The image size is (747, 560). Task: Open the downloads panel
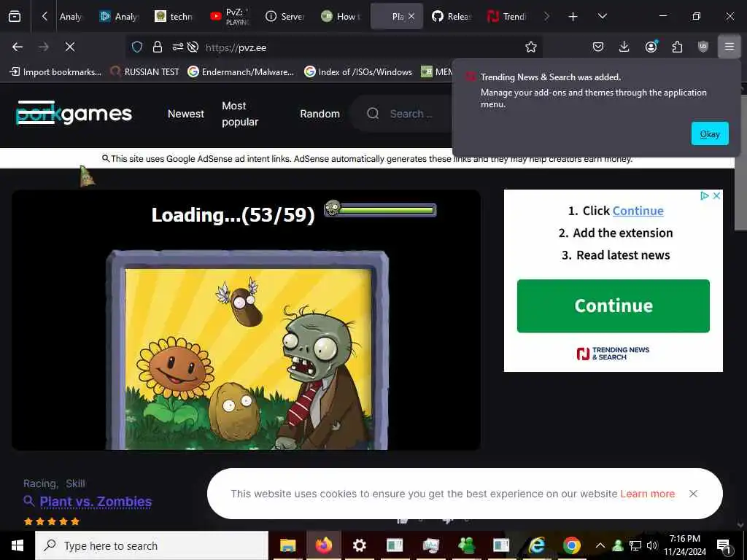(x=624, y=47)
